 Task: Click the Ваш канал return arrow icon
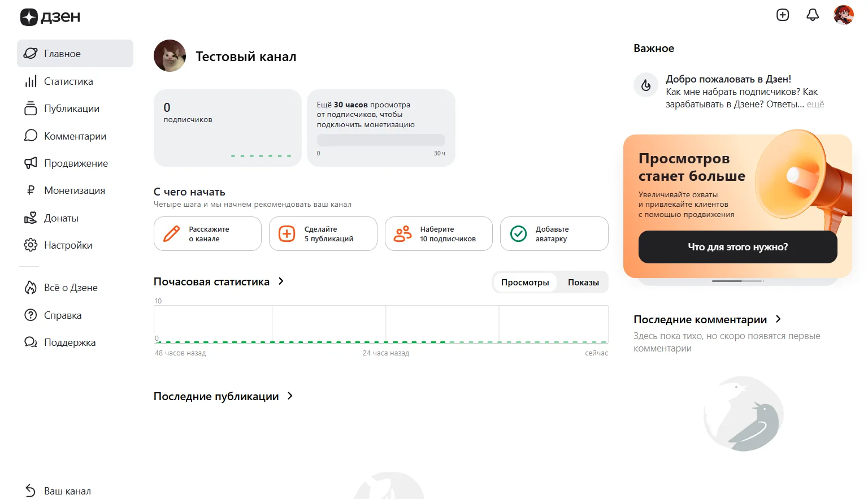31,491
